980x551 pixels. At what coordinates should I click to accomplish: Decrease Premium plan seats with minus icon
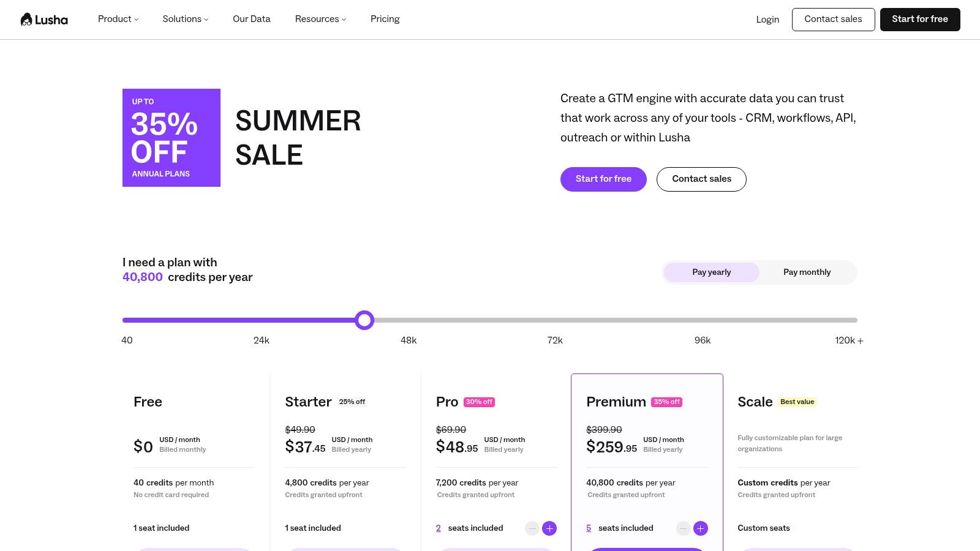click(684, 528)
